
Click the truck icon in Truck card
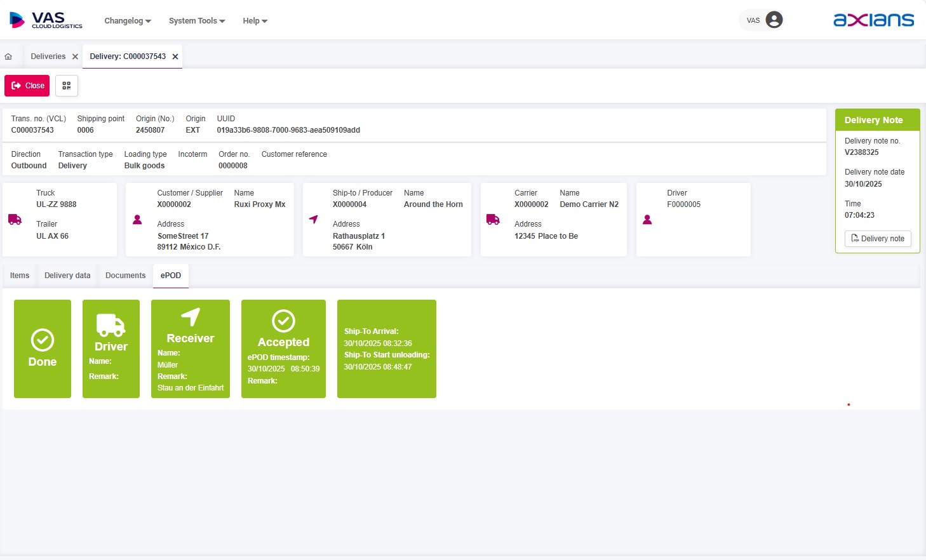[x=15, y=220]
